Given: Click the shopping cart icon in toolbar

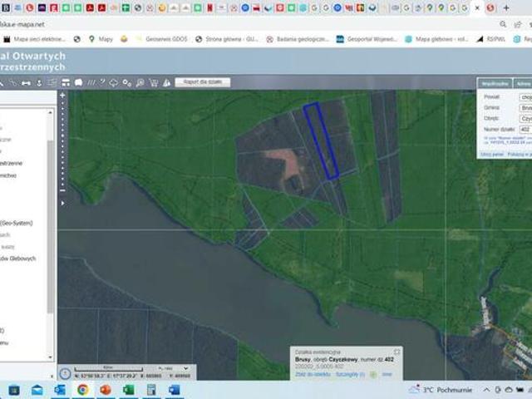Looking at the screenshot, I should pos(153,82).
